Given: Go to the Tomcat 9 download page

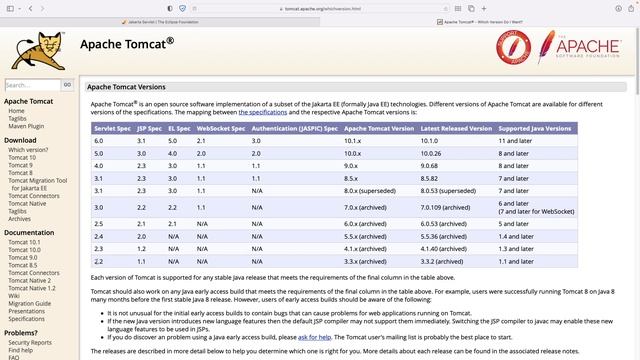Looking at the screenshot, I should coord(20,165).
